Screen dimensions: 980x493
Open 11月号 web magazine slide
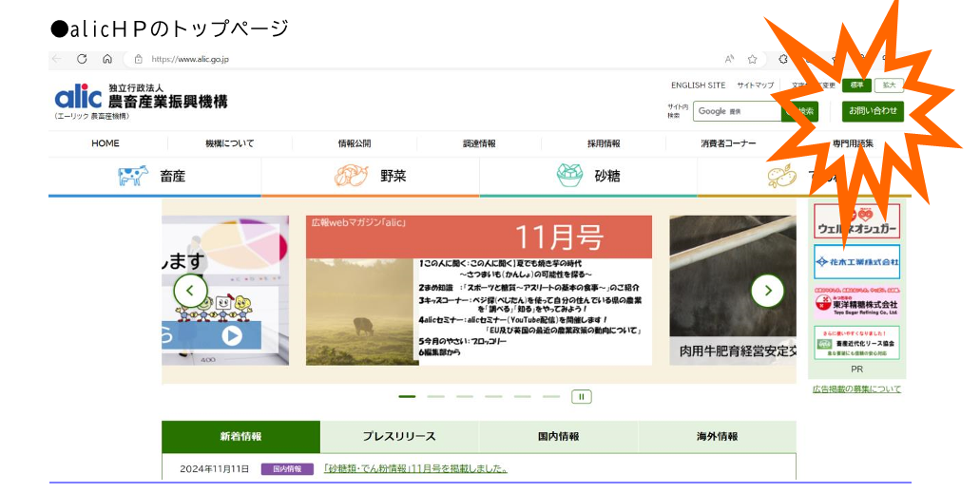pos(479,291)
